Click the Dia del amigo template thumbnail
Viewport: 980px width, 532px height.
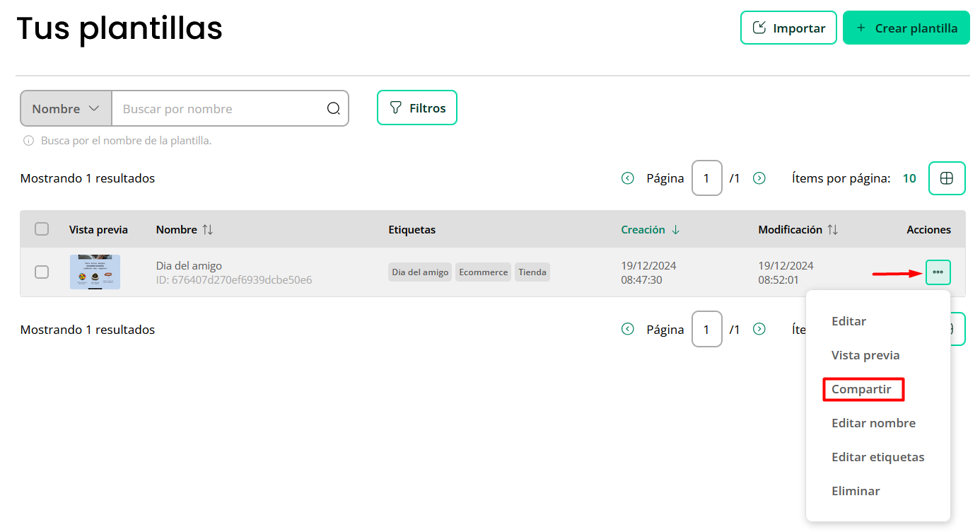pyautogui.click(x=95, y=272)
